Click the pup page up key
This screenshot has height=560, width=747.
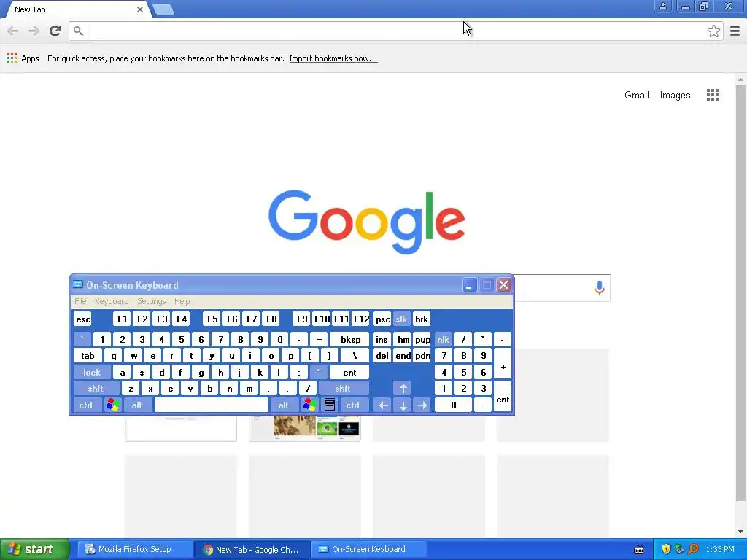tap(422, 340)
